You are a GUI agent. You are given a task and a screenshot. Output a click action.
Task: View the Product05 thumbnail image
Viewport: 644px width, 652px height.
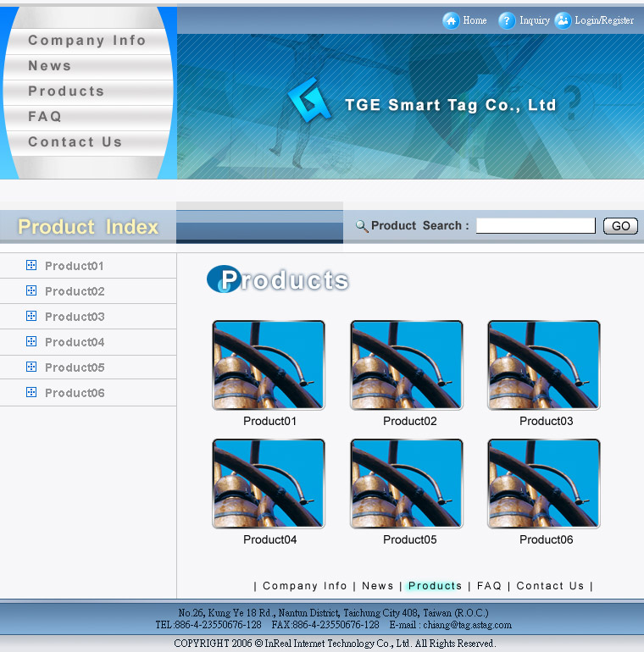[407, 483]
